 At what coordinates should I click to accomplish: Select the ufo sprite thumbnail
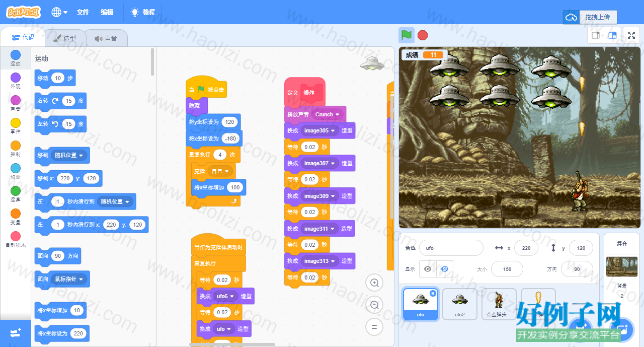420,304
